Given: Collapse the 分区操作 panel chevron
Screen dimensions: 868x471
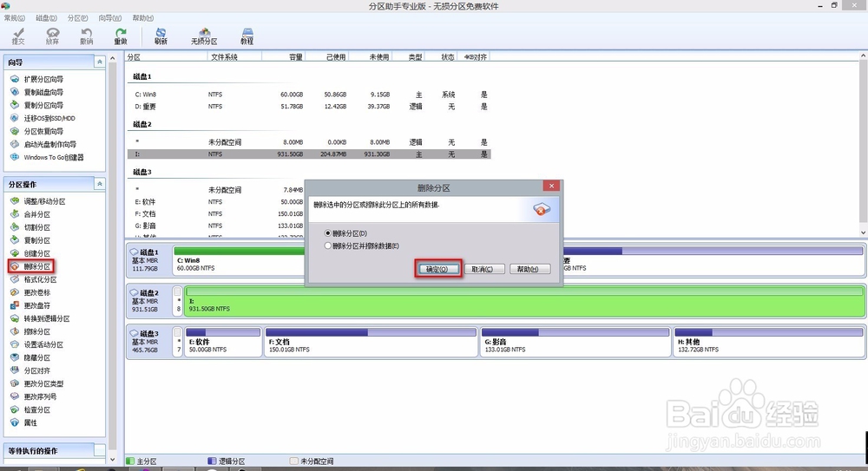Looking at the screenshot, I should pos(100,184).
